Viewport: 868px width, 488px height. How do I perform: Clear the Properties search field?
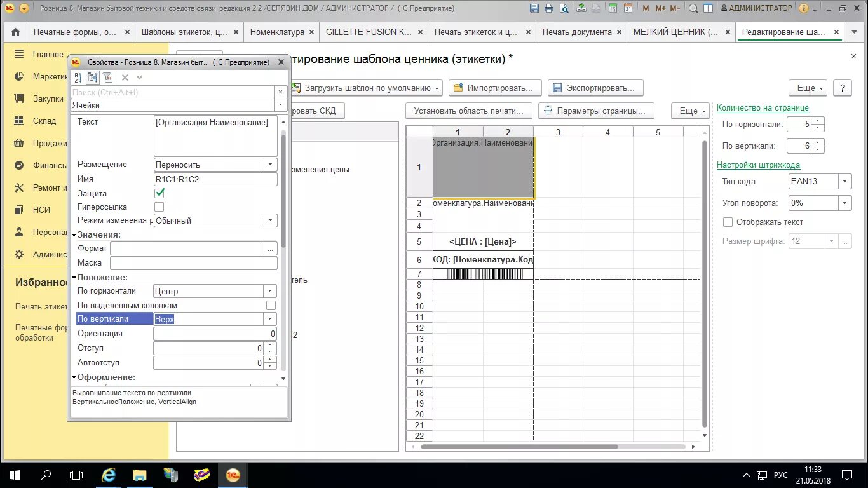[281, 92]
